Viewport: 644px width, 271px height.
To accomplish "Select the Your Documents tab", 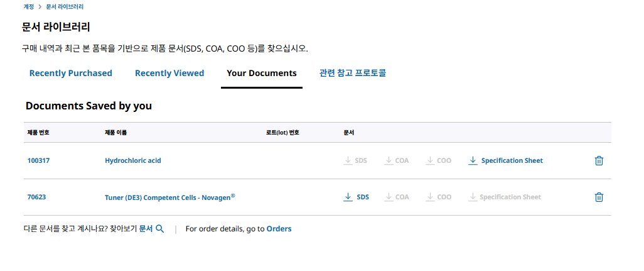I will 262,73.
